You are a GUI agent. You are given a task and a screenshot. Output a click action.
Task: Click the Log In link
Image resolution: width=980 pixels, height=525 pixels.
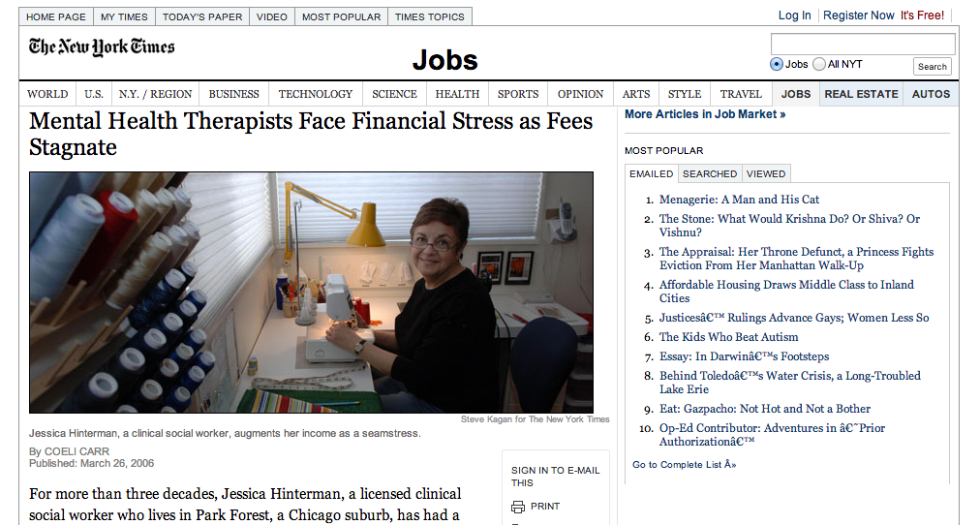794,15
